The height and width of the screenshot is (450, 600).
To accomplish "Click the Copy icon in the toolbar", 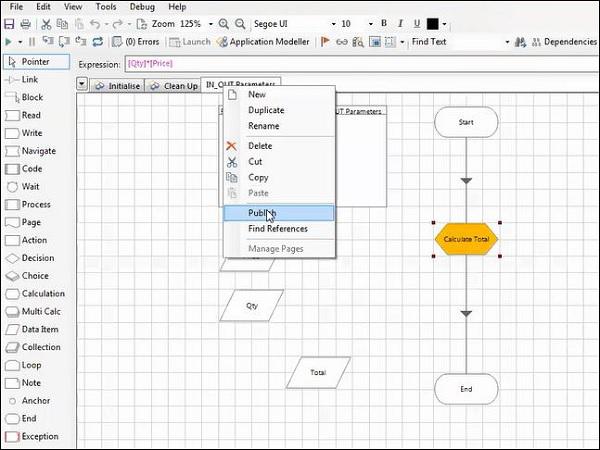I will coord(62,24).
